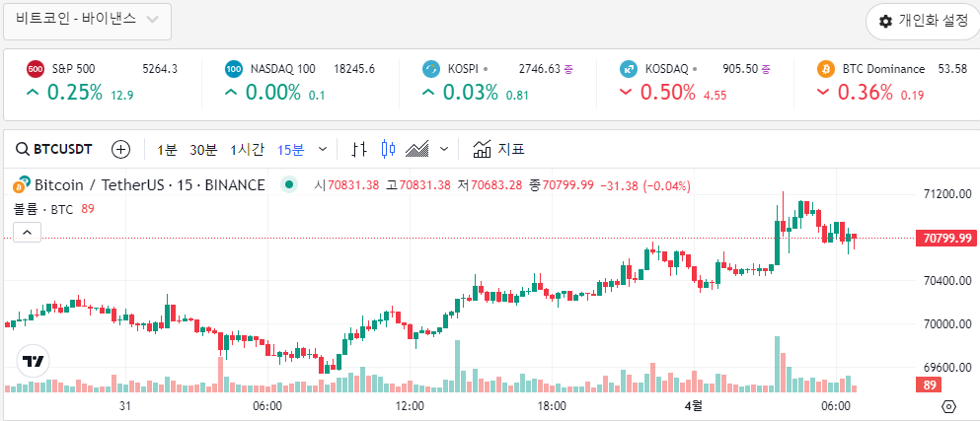Switch to the 1시간 timeframe
This screenshot has width=980, height=421.
click(x=247, y=150)
